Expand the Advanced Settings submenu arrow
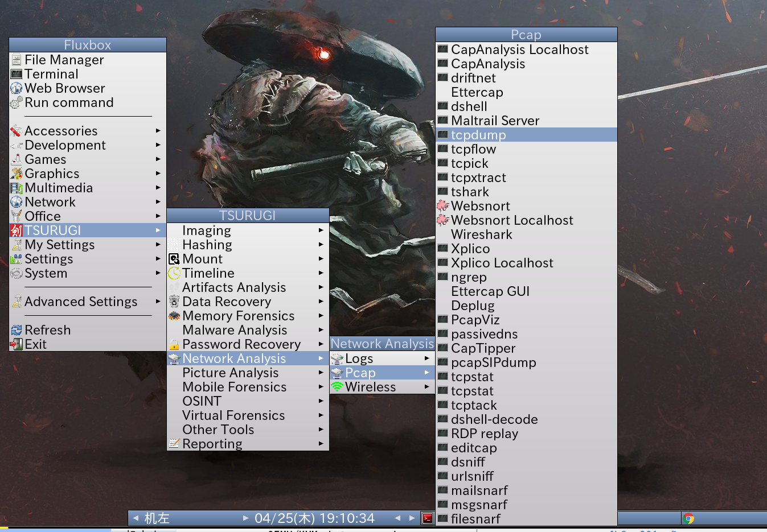Viewport: 767px width, 532px height. coord(158,302)
